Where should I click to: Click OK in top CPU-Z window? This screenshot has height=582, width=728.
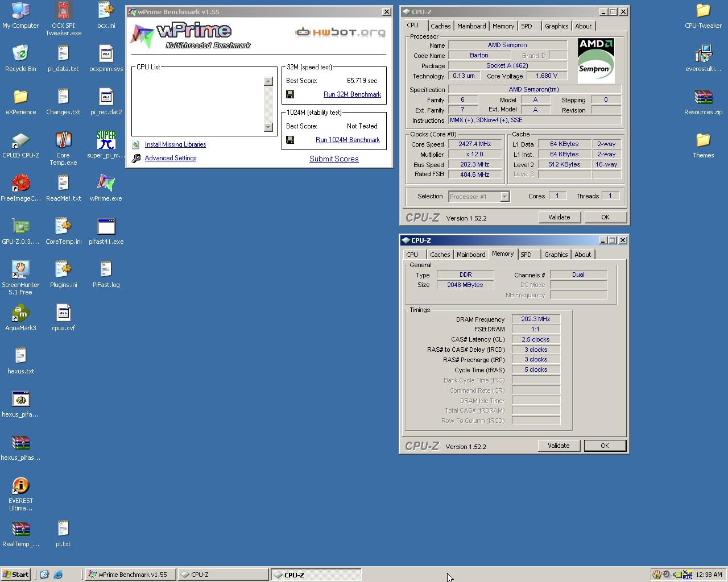[x=605, y=217]
